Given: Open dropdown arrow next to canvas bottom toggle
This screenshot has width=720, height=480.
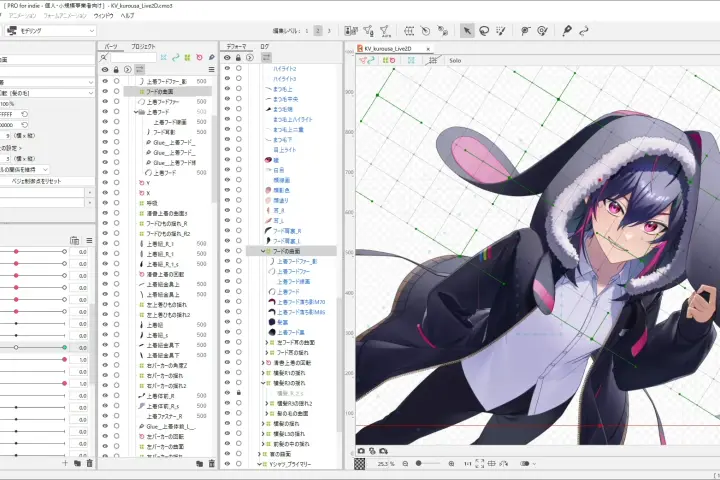Looking at the screenshot, I should [534, 464].
